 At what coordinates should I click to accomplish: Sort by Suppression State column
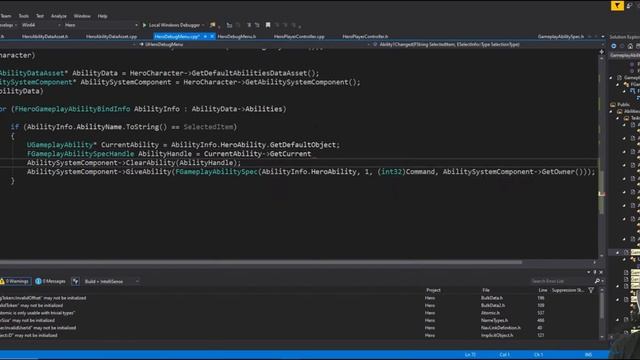pos(568,290)
